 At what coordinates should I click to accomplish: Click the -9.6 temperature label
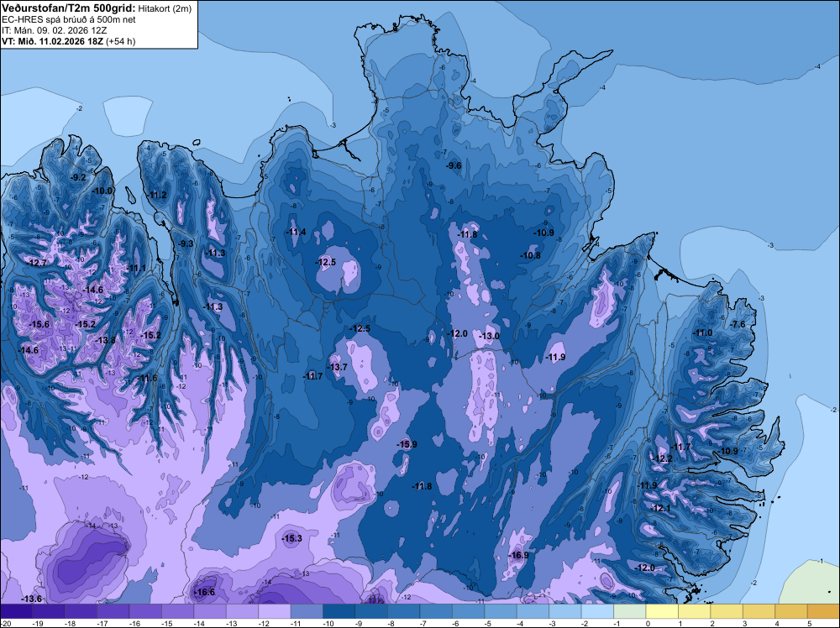point(454,165)
